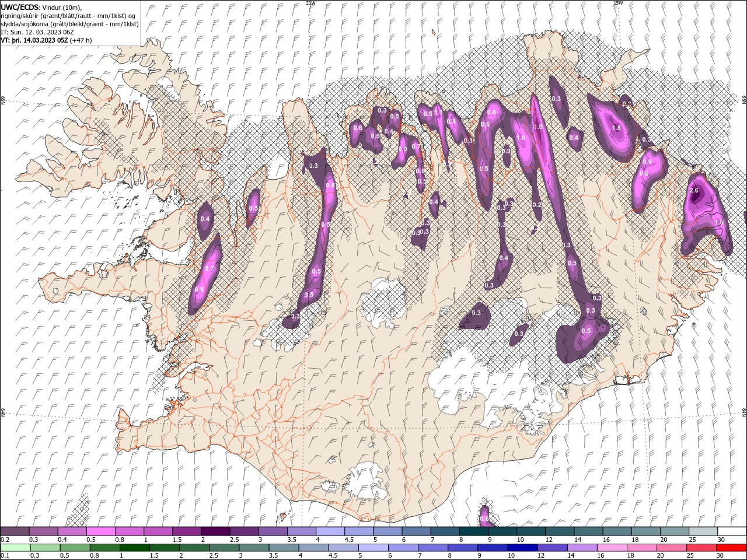747x560 pixels.
Task: Click the 15W longitude label
Action: [619, 3]
